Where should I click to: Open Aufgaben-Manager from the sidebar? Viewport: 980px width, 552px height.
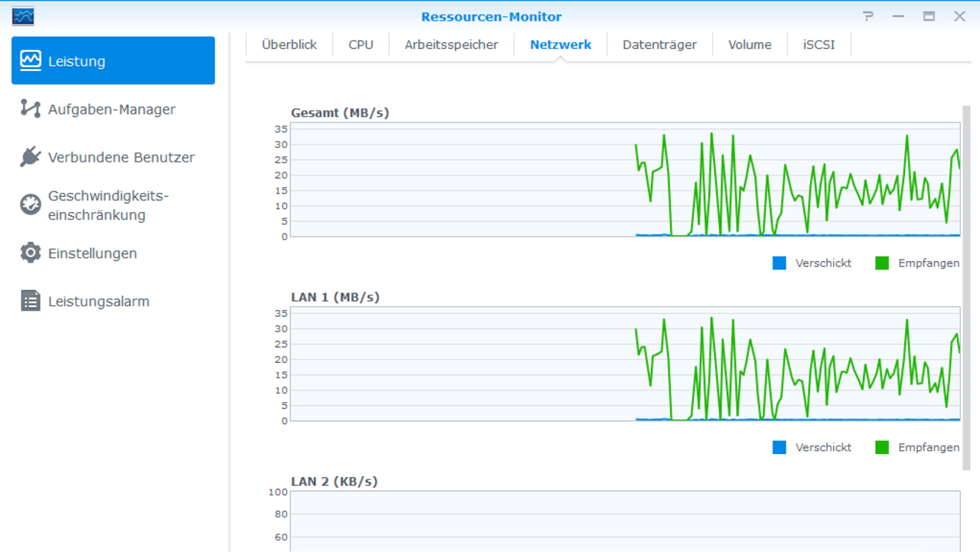[x=113, y=109]
